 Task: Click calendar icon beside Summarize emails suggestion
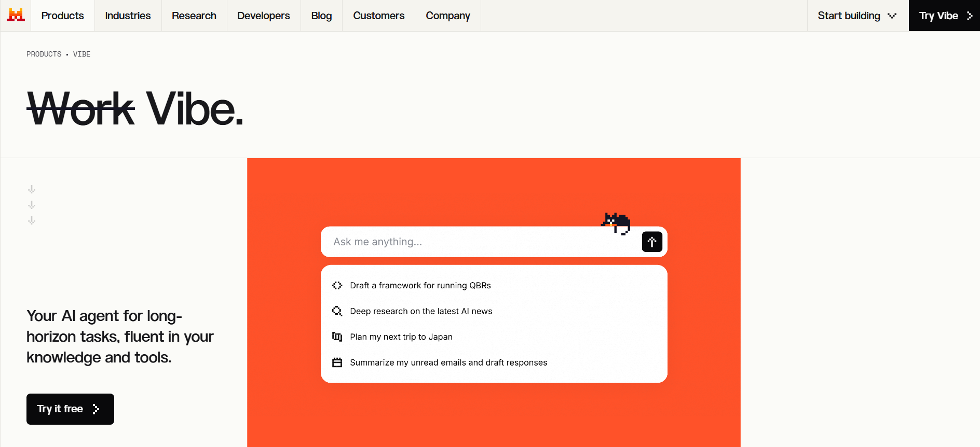pyautogui.click(x=337, y=362)
